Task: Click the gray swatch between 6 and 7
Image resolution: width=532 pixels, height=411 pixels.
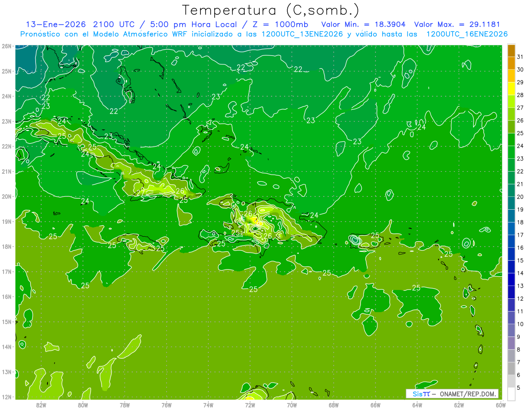Action: [511, 368]
